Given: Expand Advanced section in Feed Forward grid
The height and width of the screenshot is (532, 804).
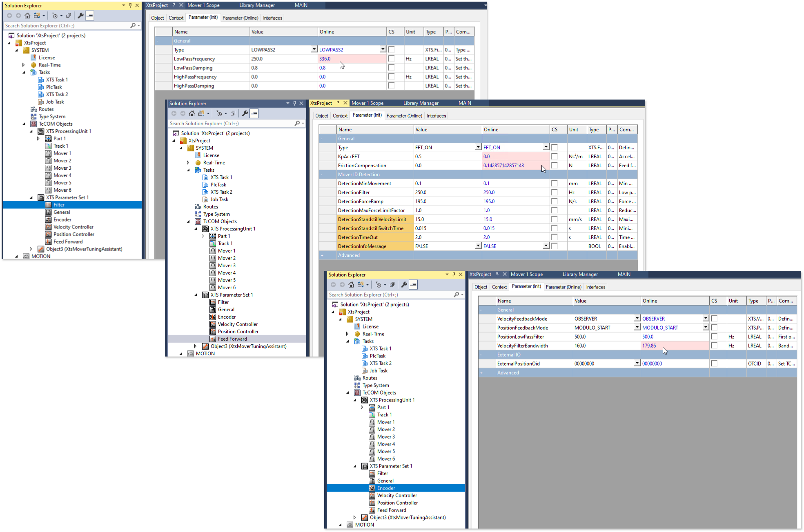Looking at the screenshot, I should pos(322,255).
